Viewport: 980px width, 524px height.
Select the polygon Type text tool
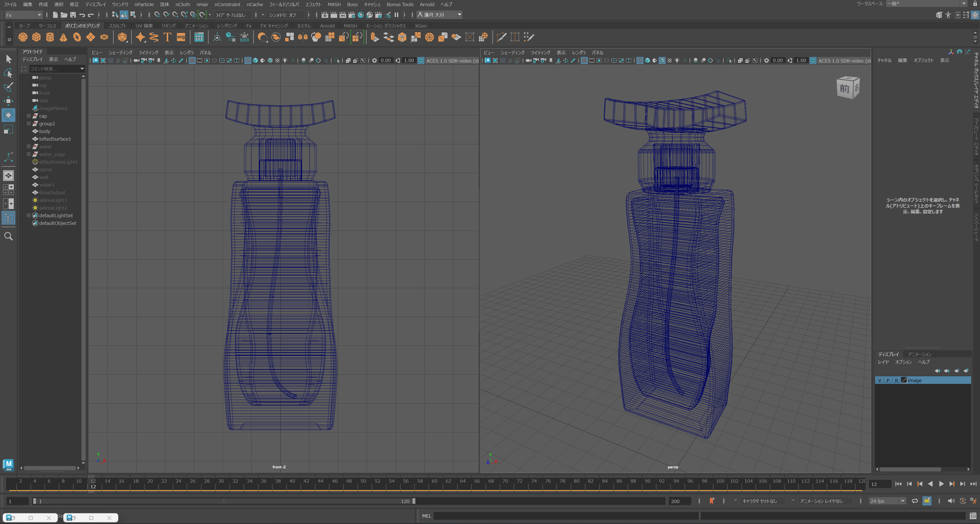pos(167,37)
